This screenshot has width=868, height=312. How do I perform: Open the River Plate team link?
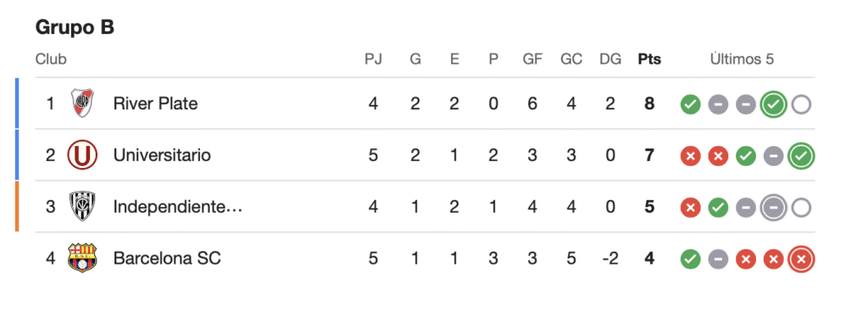156,103
